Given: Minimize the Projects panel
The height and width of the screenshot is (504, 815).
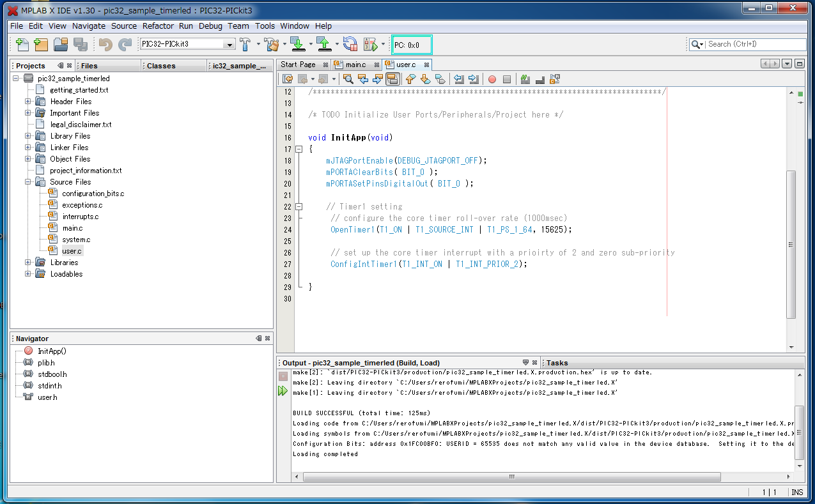Looking at the screenshot, I should 60,66.
